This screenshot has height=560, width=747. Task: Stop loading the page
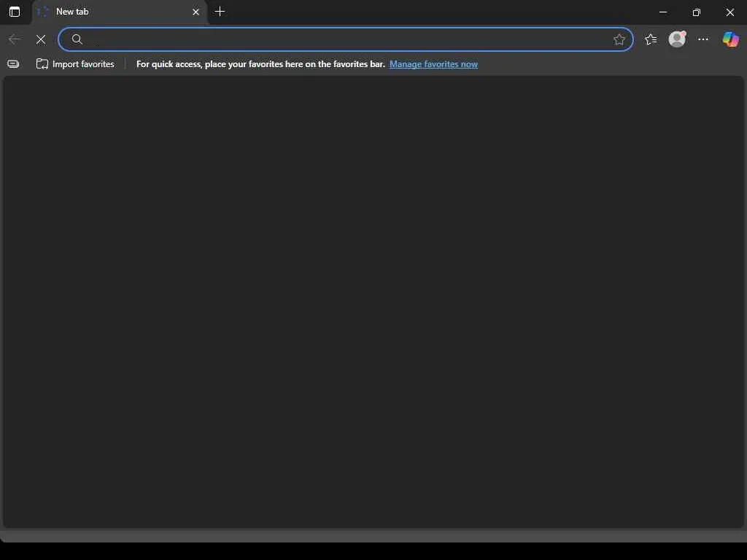point(41,39)
